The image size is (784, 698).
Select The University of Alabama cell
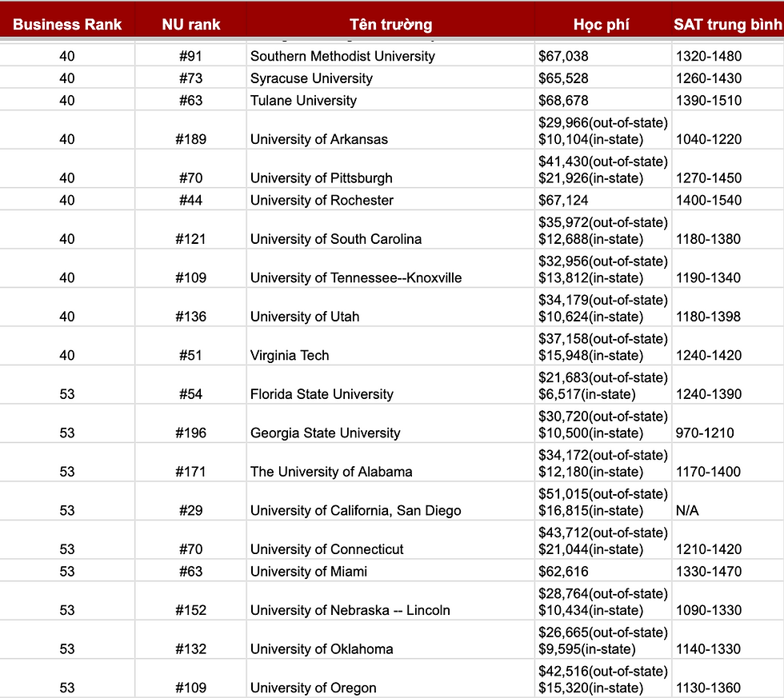(x=390, y=463)
